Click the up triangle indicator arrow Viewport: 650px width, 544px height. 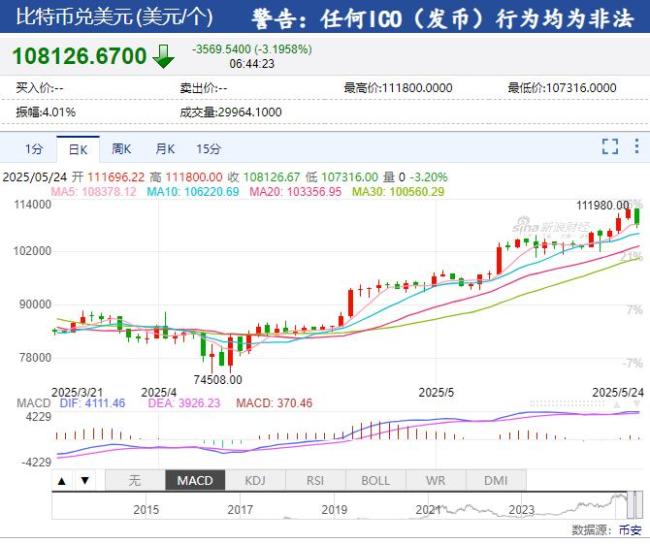pos(62,481)
